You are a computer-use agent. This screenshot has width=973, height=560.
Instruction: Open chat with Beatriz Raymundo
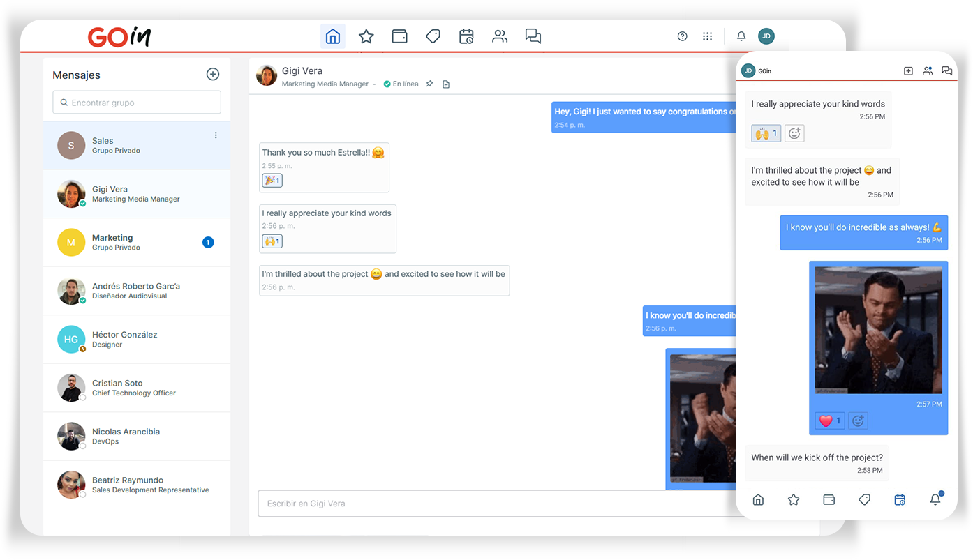click(137, 485)
